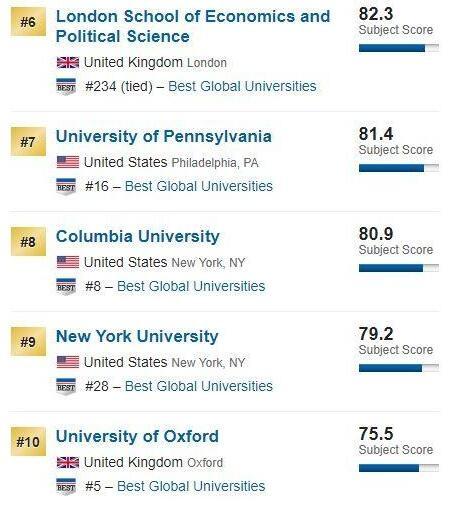Click the gold #10 rank badge

pyautogui.click(x=28, y=442)
